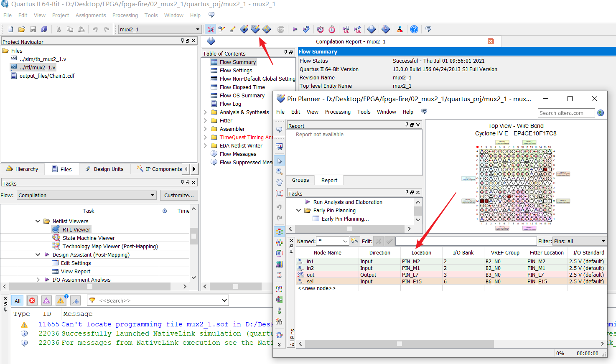The image size is (616, 364).
Task: Click the Stop Processing icon in toolbar
Action: 281,29
